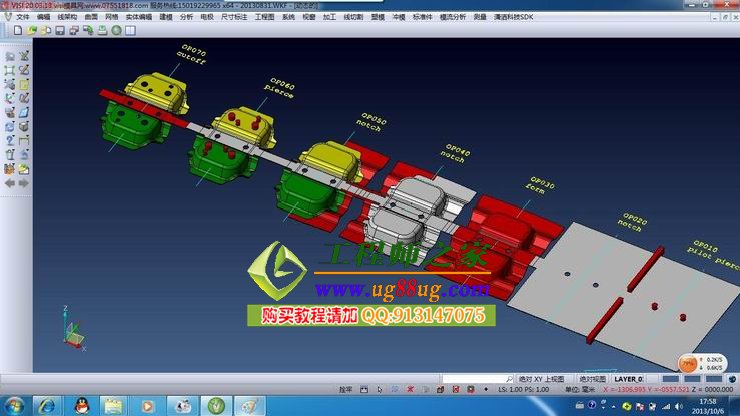Image resolution: width=740 pixels, height=416 pixels.
Task: Click the search field in status bar
Action: pos(478,379)
